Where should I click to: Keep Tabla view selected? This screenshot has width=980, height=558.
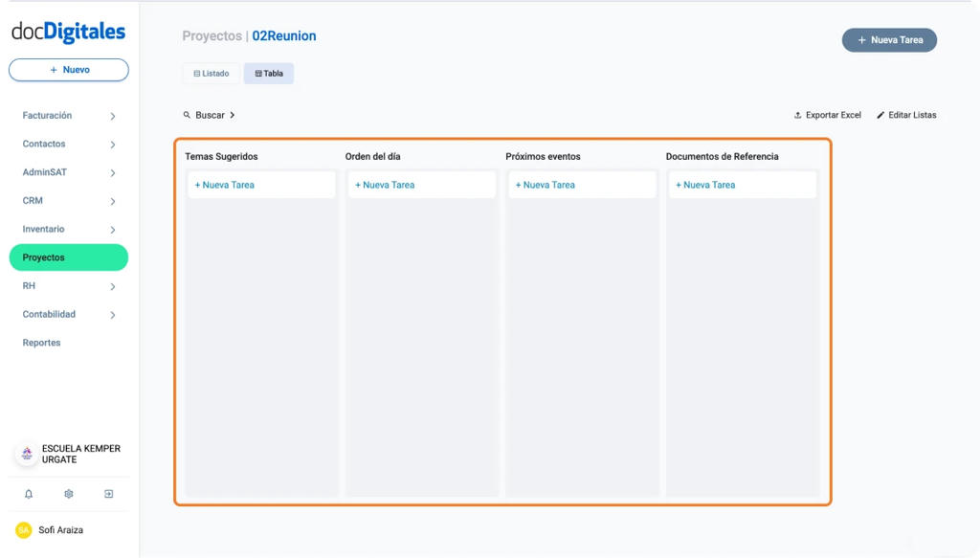(268, 73)
